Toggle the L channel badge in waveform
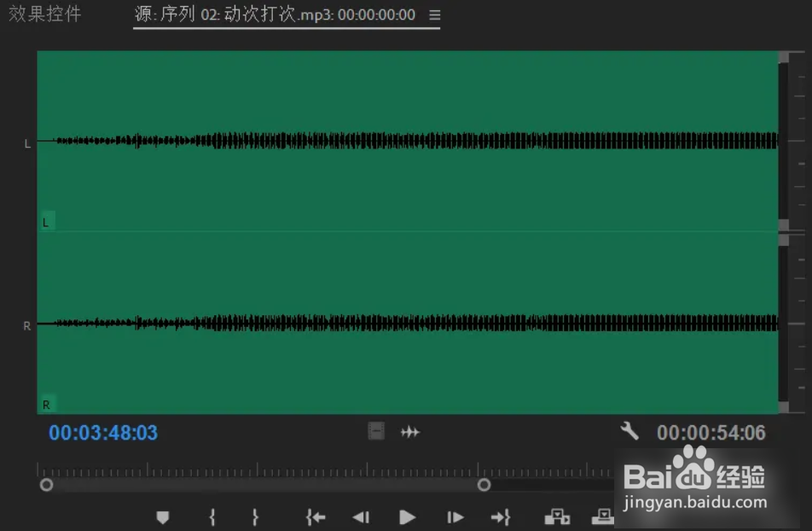 (47, 222)
